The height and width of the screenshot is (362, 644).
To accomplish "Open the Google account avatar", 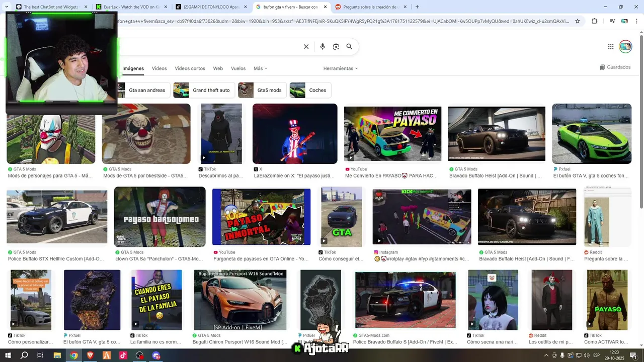I will (x=625, y=47).
